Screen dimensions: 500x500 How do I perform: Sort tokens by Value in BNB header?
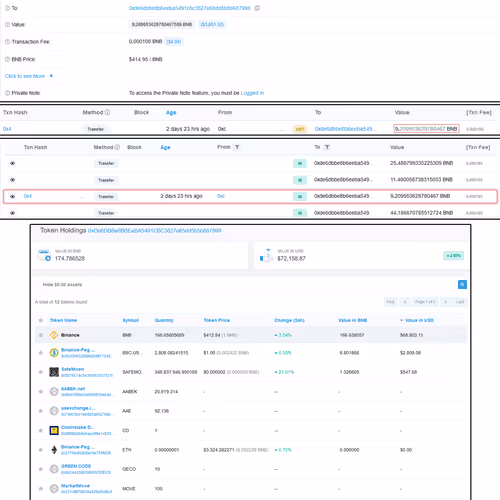click(352, 320)
